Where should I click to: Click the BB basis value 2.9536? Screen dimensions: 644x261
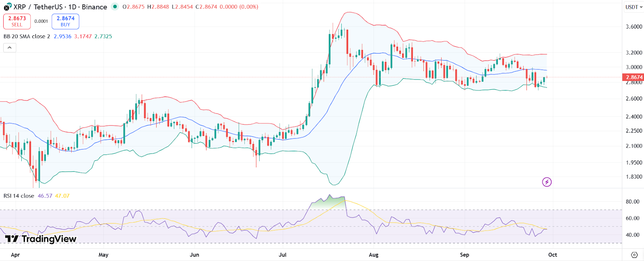coord(62,36)
